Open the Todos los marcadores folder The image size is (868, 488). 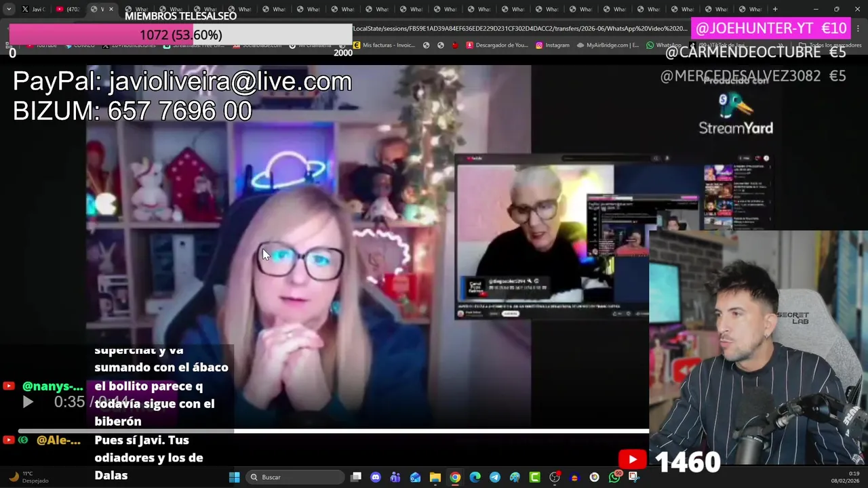(830, 45)
